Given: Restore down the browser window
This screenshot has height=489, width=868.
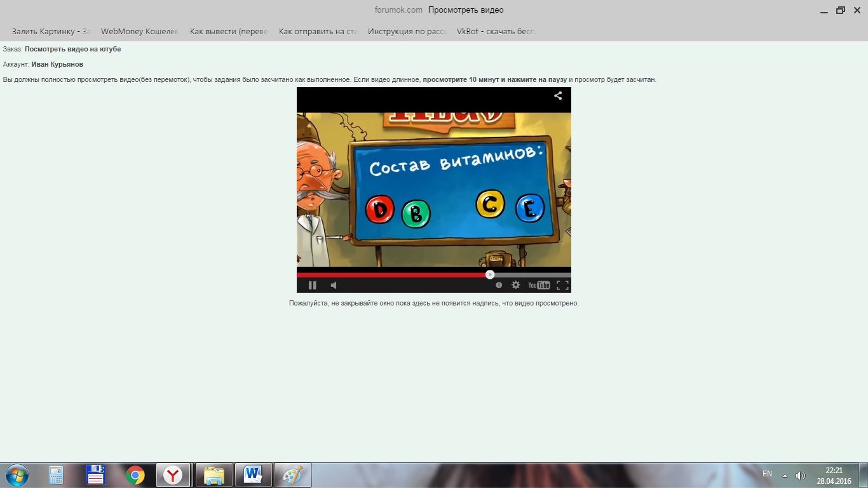Looking at the screenshot, I should tap(841, 10).
